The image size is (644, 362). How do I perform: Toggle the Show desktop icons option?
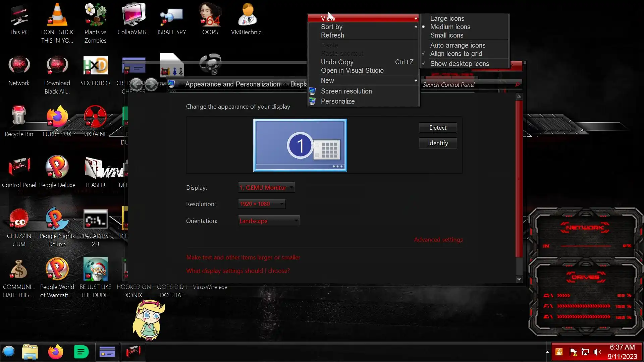coord(459,64)
